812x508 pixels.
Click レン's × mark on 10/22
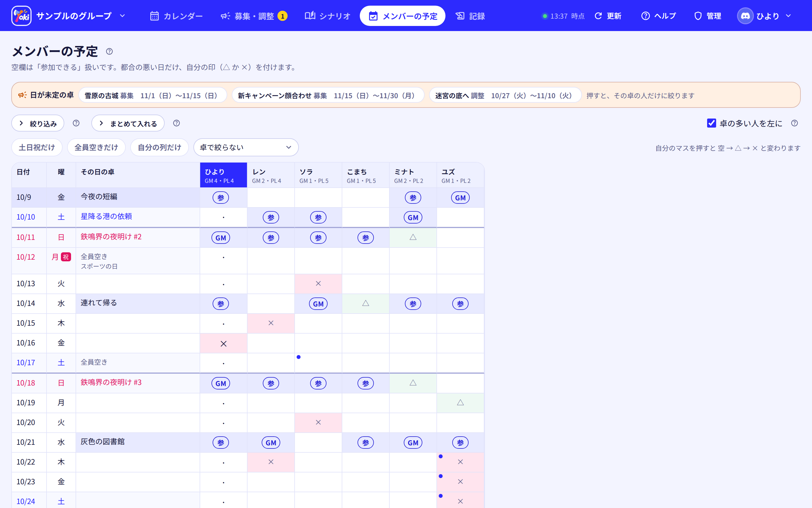point(271,462)
